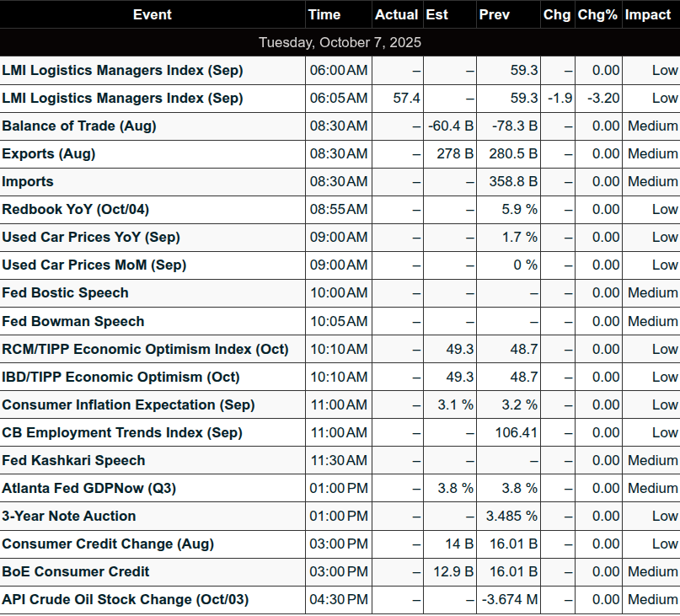Viewport: 680px width, 616px height.
Task: Click API Crude Oil Stock Change event
Action: (x=125, y=600)
